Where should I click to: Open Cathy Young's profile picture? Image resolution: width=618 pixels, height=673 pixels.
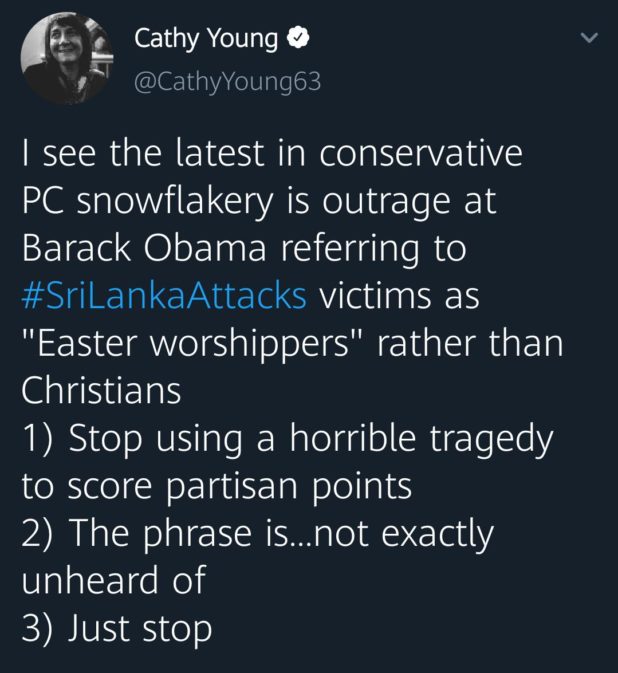pyautogui.click(x=66, y=59)
